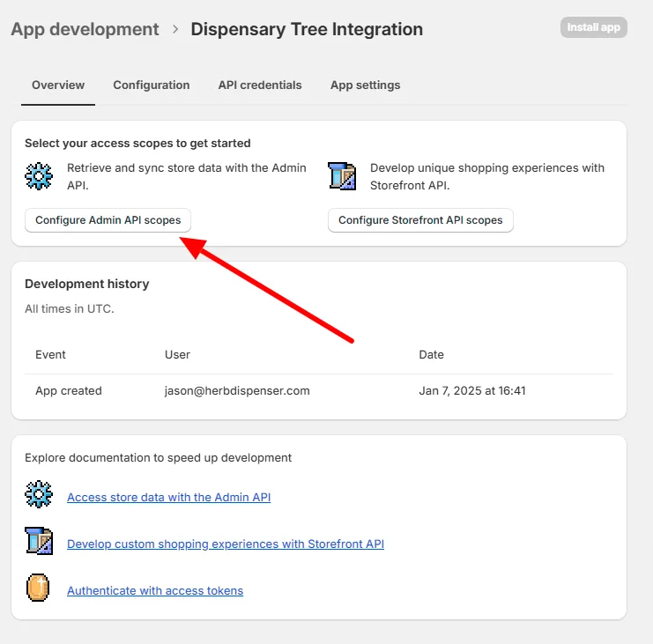Viewport: 653px width, 644px height.
Task: Click the Admin API gear icon in scopes card
Action: click(39, 176)
